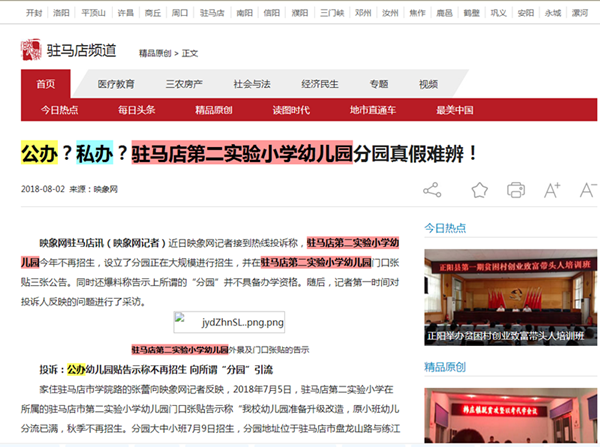Screen dimensions: 600x447
Task: Go to the 洛阳 city link
Action: 61,13
